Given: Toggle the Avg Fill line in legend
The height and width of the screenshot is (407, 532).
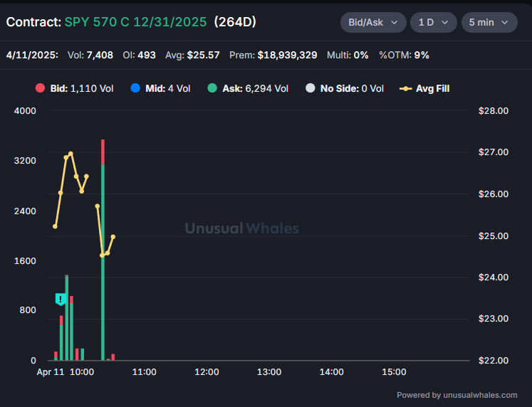Looking at the screenshot, I should pos(424,88).
